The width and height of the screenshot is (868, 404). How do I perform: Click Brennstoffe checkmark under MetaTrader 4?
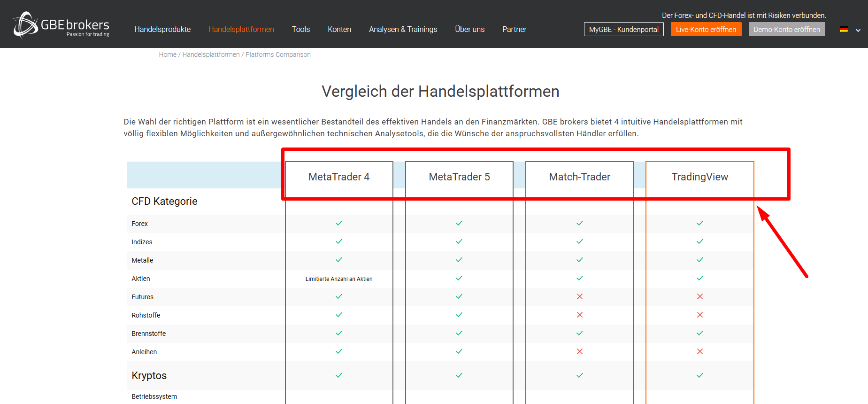click(339, 333)
